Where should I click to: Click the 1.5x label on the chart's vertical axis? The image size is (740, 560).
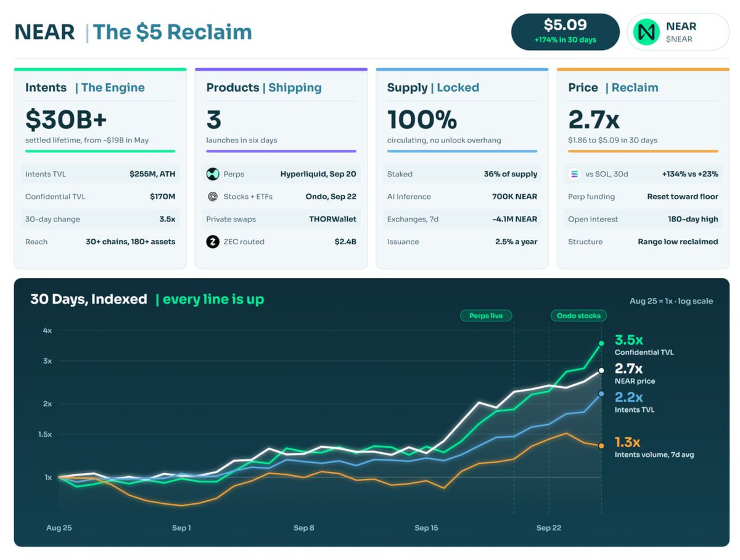pyautogui.click(x=44, y=434)
